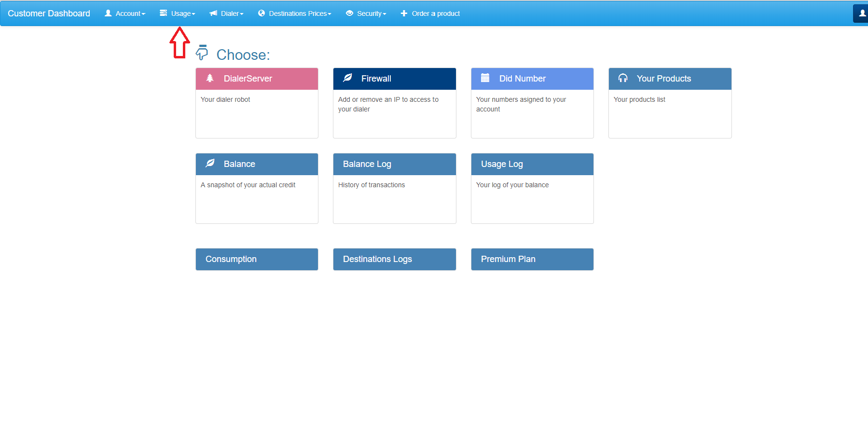
Task: Open the Usage Log card
Action: 532,188
